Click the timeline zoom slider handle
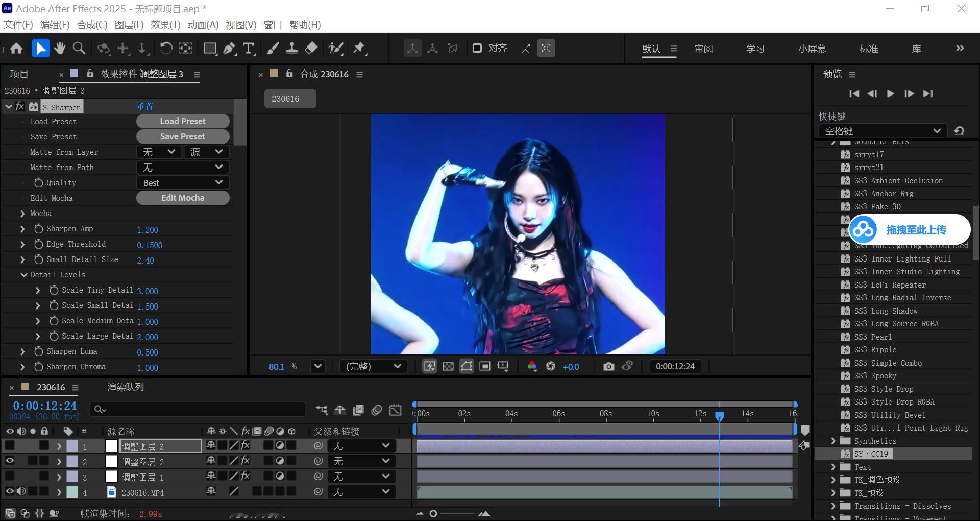Image resolution: width=980 pixels, height=521 pixels. pos(433,513)
